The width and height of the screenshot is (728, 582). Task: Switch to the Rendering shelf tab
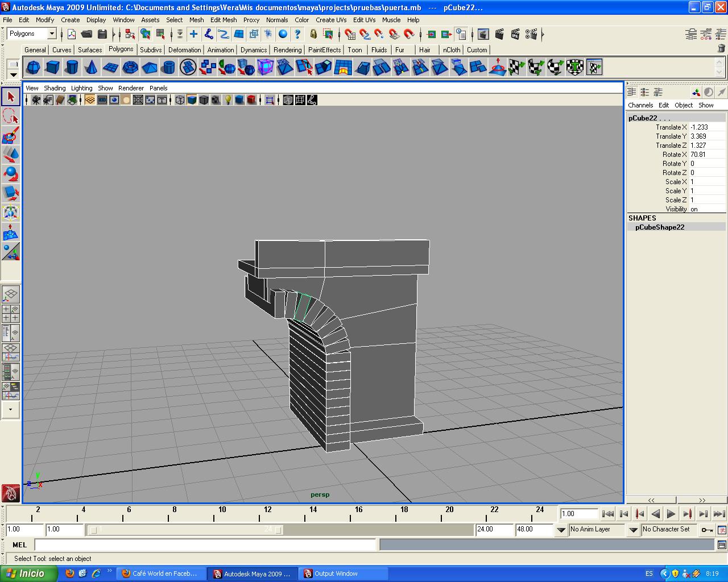click(x=287, y=50)
